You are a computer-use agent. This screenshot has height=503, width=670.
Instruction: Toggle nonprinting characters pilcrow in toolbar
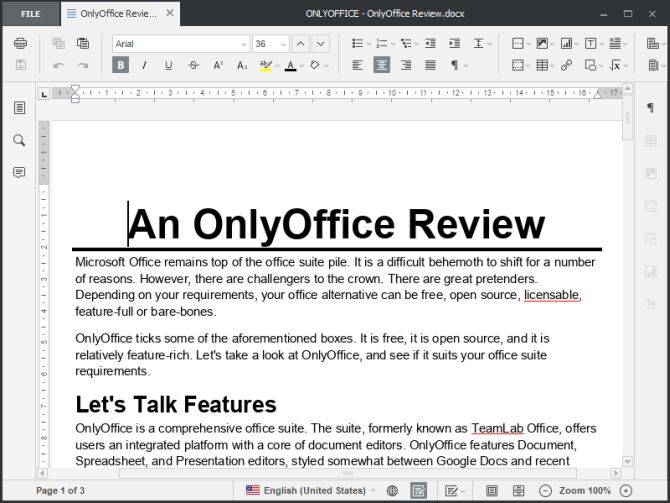(x=455, y=65)
